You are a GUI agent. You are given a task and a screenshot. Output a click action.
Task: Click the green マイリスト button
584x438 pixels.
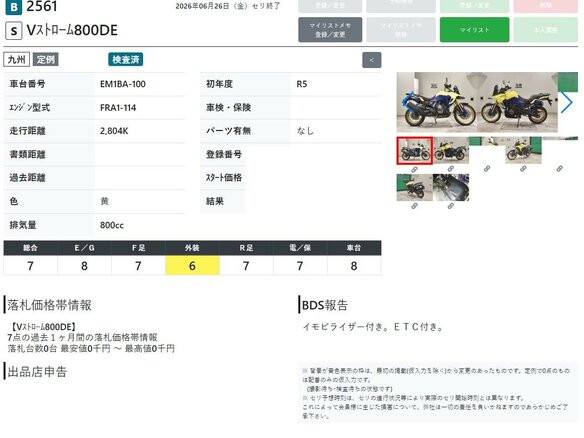click(474, 30)
